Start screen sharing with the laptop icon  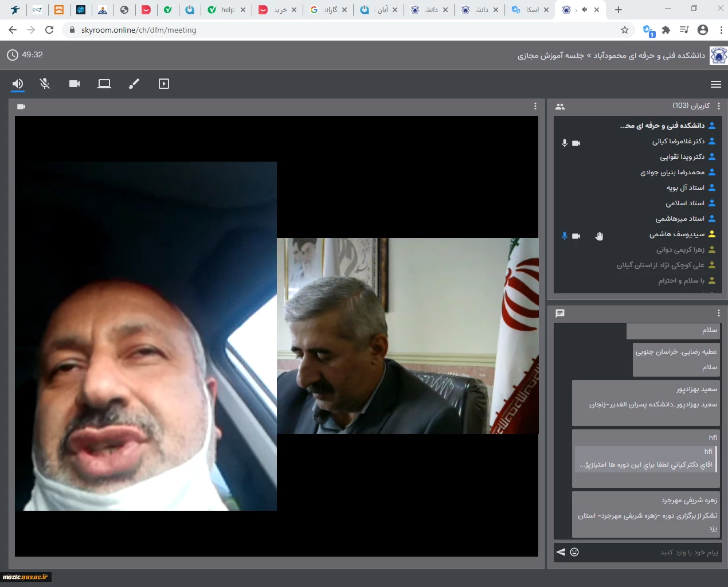tap(104, 84)
